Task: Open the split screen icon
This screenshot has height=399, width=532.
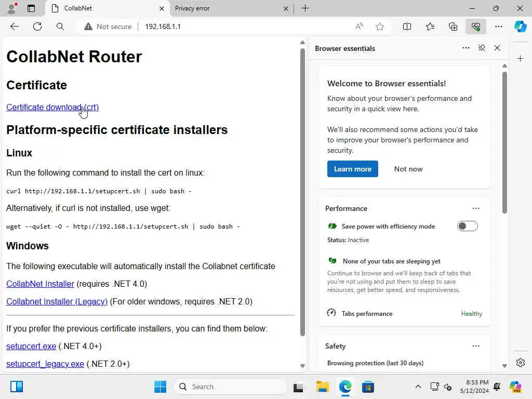Action: [x=407, y=26]
